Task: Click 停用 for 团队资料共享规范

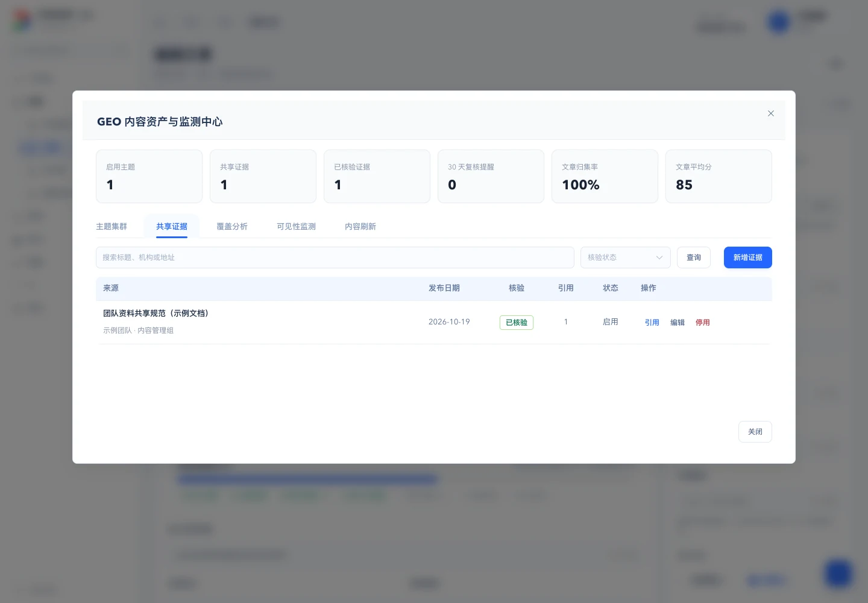Action: (x=703, y=323)
